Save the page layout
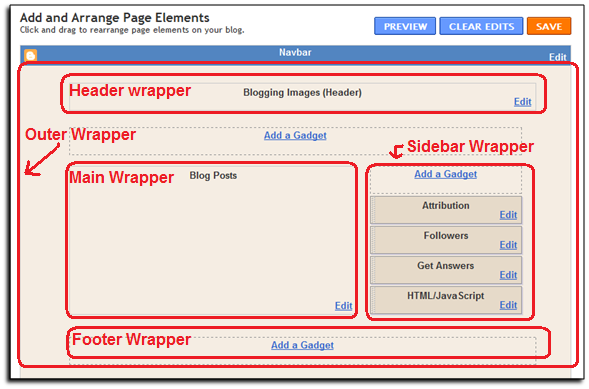 tap(549, 26)
